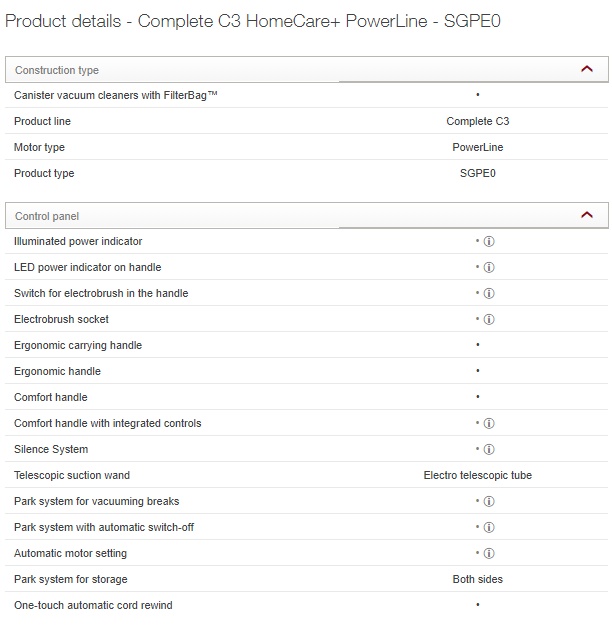The image size is (612, 629).
Task: Click info icon for Switch for electrobrush
Action: [x=489, y=294]
